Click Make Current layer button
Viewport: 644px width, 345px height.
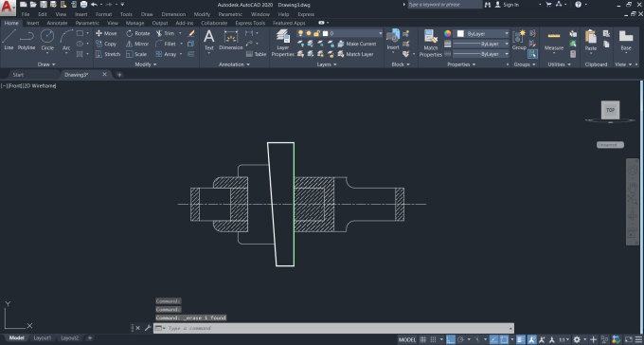click(x=356, y=44)
